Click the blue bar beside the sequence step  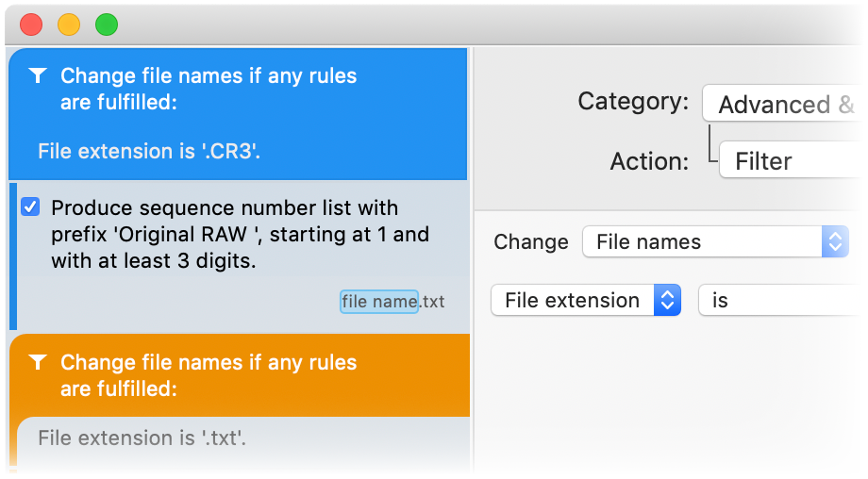[12, 256]
